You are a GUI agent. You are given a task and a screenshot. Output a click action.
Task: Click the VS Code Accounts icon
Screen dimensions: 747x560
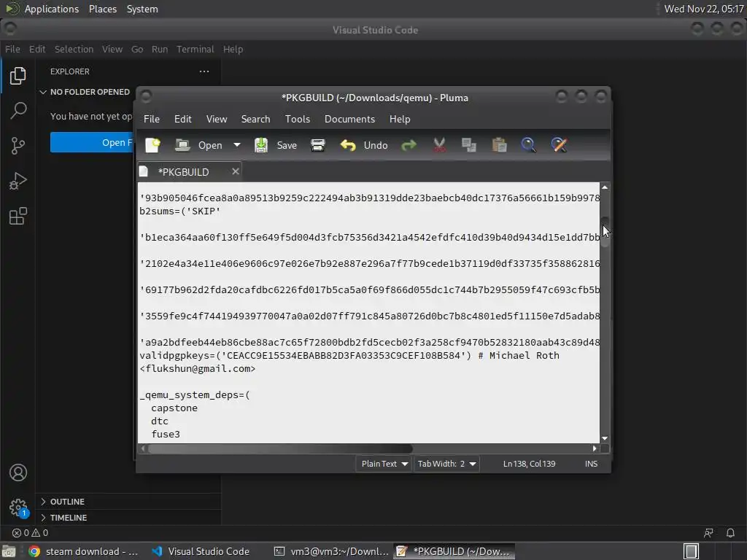(18, 472)
